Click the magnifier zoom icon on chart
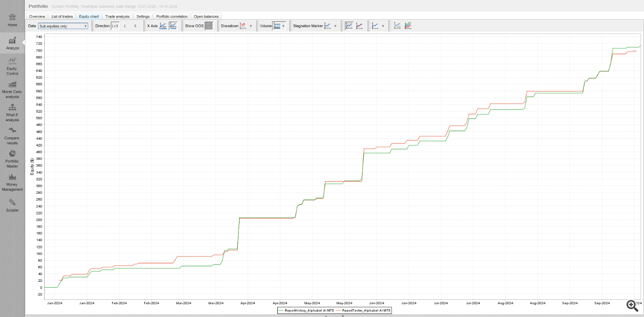The height and width of the screenshot is (317, 644). coord(632,305)
